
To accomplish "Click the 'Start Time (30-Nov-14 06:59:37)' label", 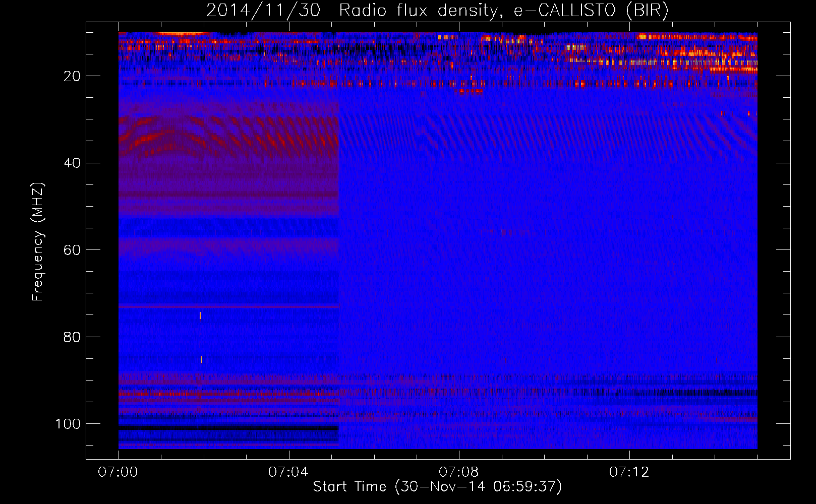I will click(437, 487).
